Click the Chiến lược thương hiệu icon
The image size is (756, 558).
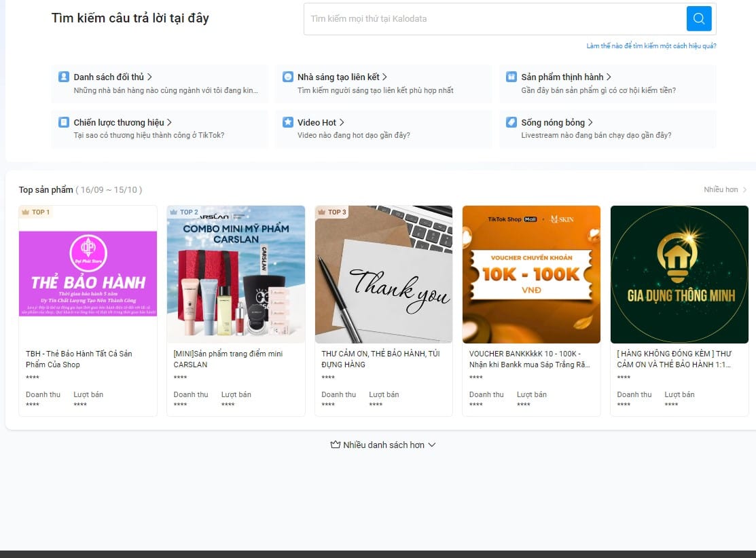point(64,122)
